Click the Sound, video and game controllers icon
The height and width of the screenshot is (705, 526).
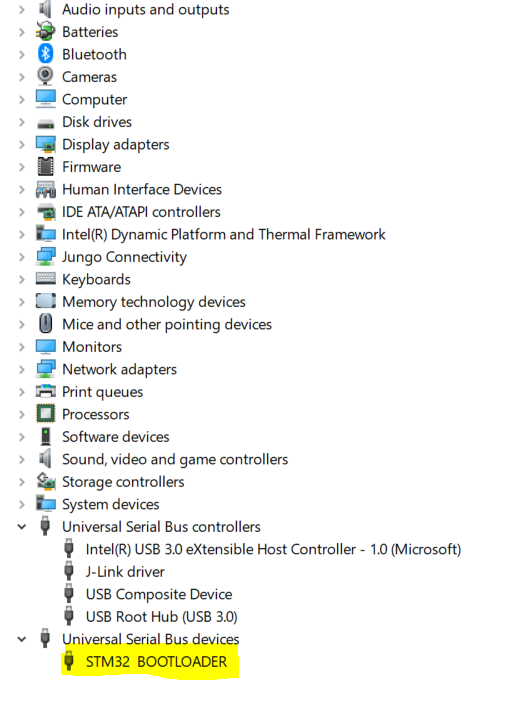[45, 459]
